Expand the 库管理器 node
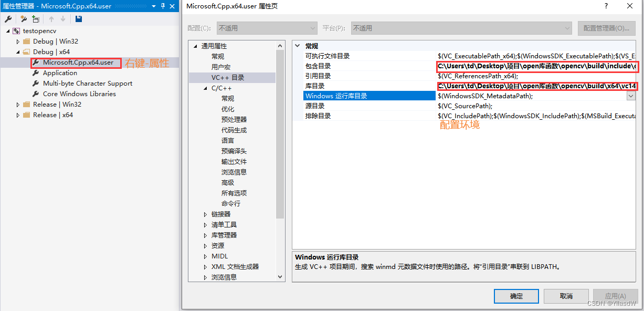The image size is (644, 311). (x=206, y=235)
